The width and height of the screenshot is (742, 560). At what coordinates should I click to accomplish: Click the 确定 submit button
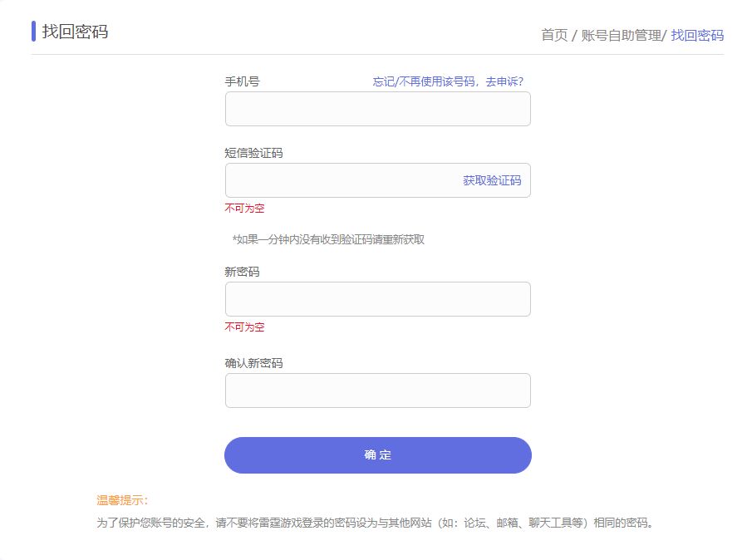tap(377, 454)
